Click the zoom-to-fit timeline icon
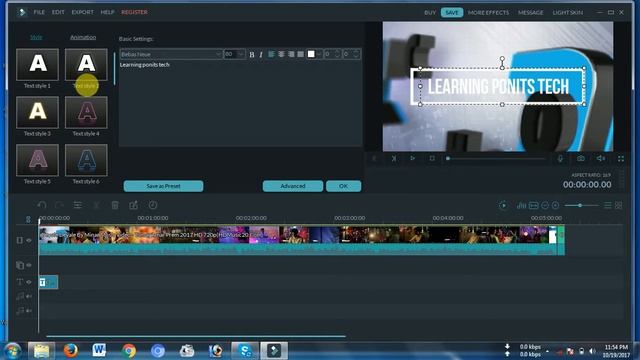 533,206
